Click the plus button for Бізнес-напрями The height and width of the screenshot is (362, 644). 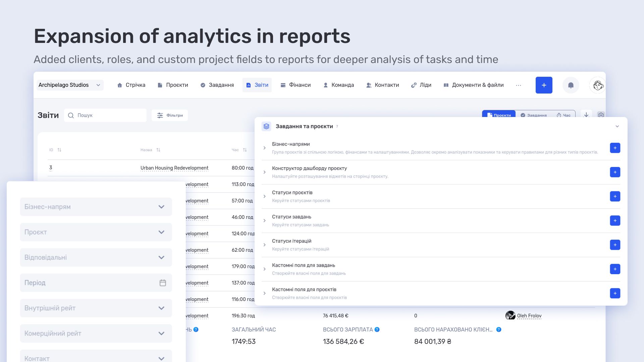[x=615, y=148]
